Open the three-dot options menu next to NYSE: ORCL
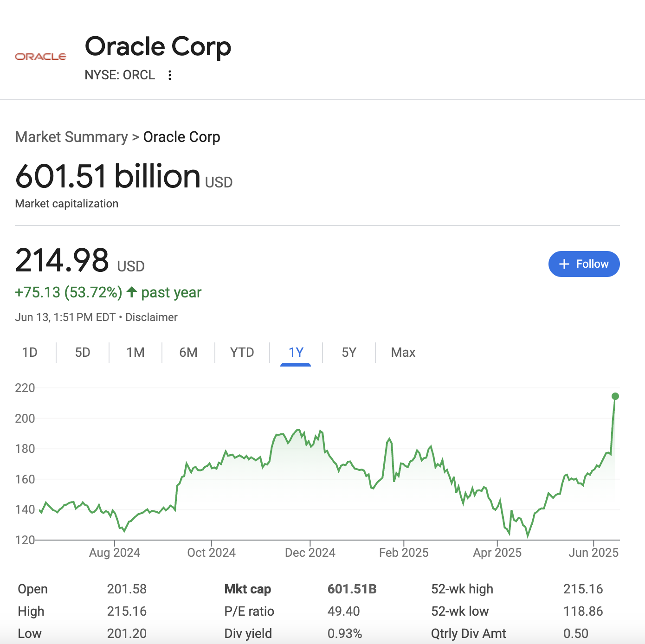 point(170,75)
